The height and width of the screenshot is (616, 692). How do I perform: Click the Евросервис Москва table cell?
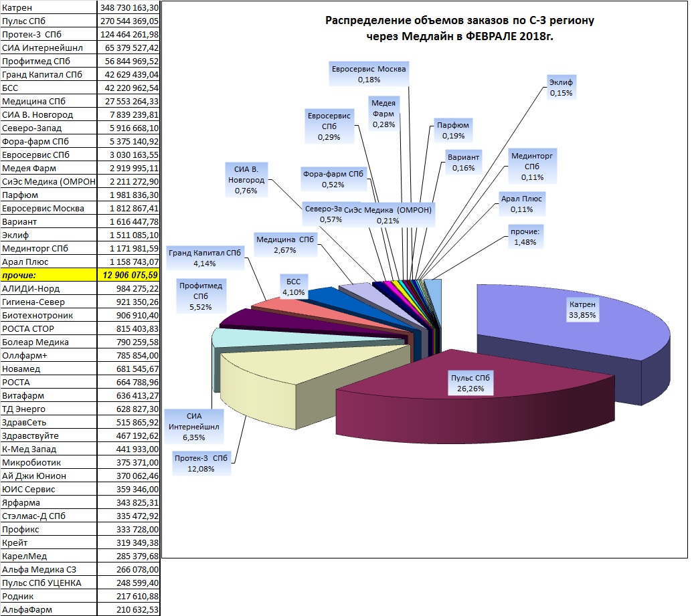[x=48, y=208]
